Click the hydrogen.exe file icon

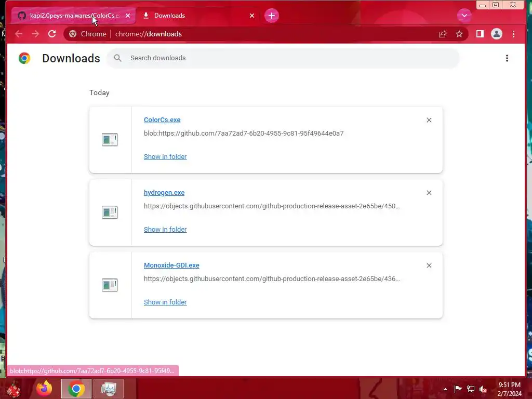(x=110, y=212)
